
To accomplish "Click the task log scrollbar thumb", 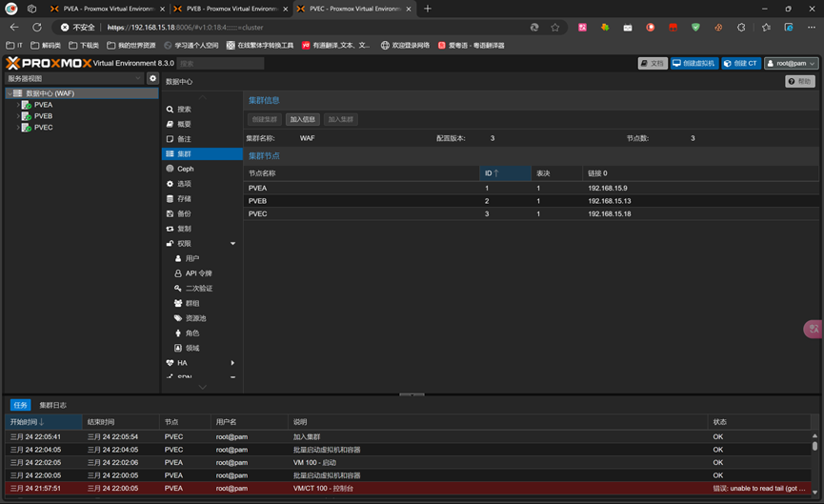I will pyautogui.click(x=814, y=446).
